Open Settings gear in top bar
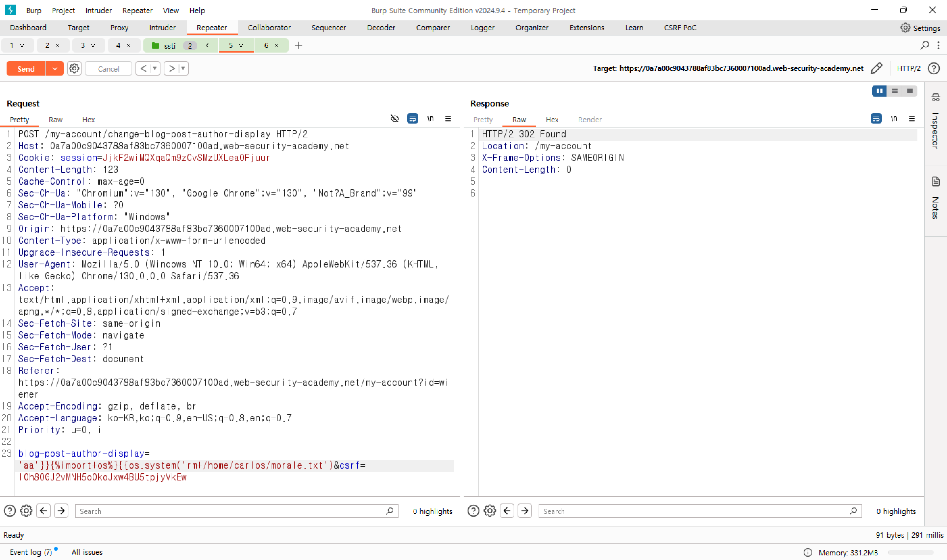Screen dimensions: 947x560 905,28
